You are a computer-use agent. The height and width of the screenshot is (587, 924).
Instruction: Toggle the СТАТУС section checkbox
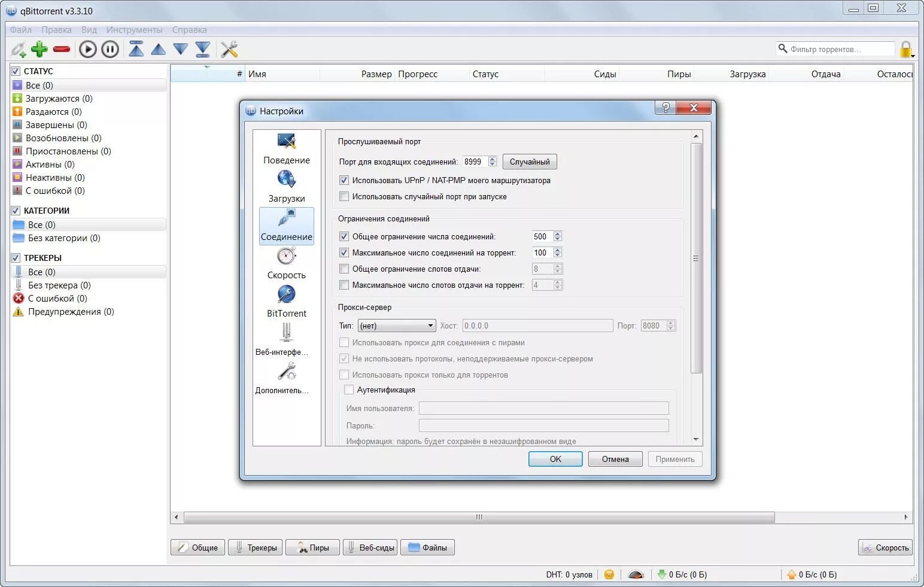point(16,71)
